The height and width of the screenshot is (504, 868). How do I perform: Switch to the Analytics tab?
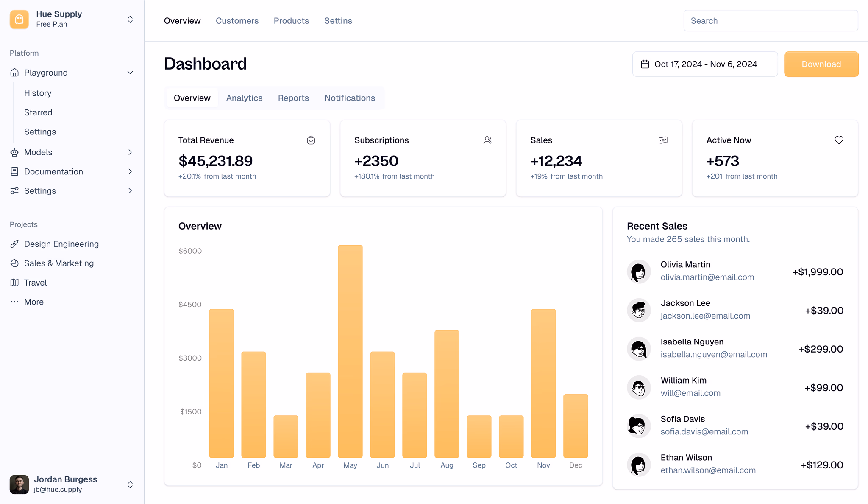click(x=244, y=98)
